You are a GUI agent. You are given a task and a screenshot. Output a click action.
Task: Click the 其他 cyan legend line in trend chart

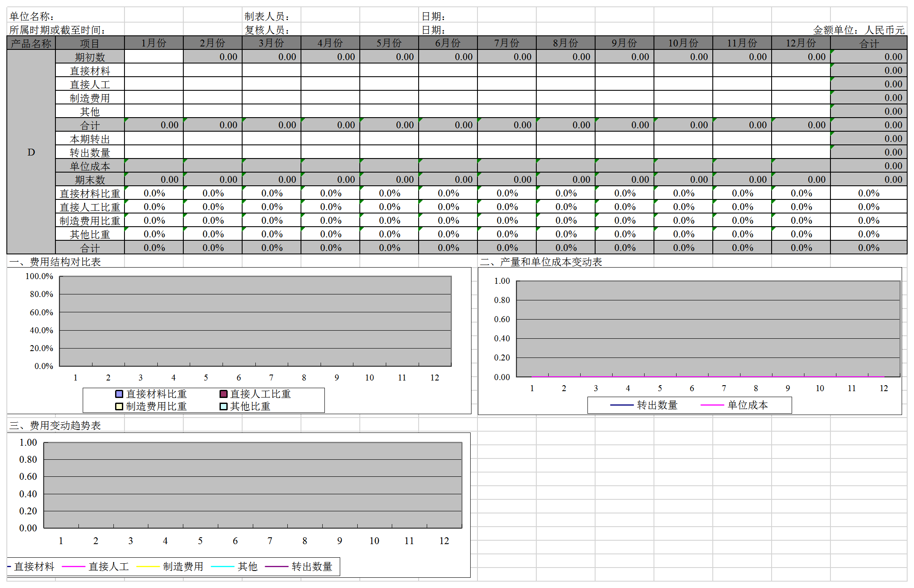(223, 567)
